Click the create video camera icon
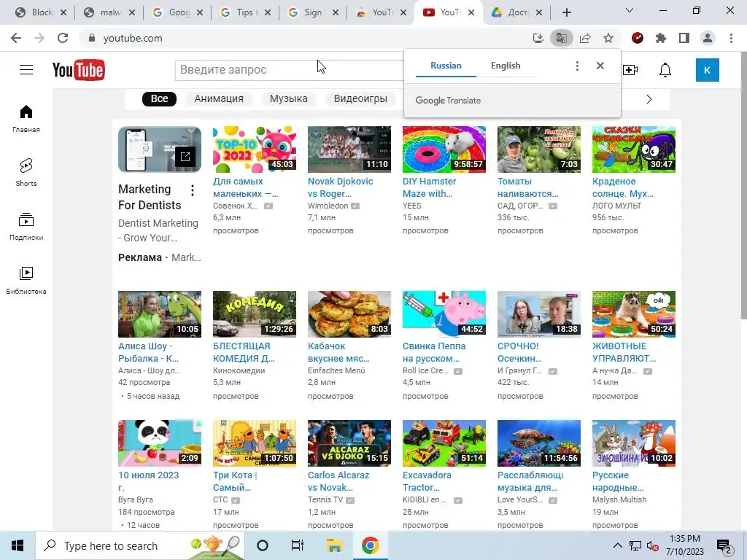 630,70
